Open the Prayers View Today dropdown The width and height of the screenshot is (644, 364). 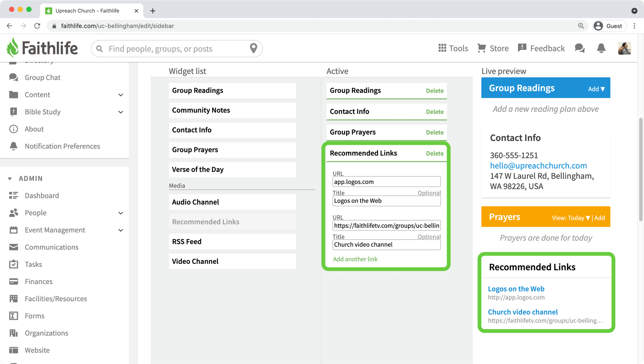[571, 218]
